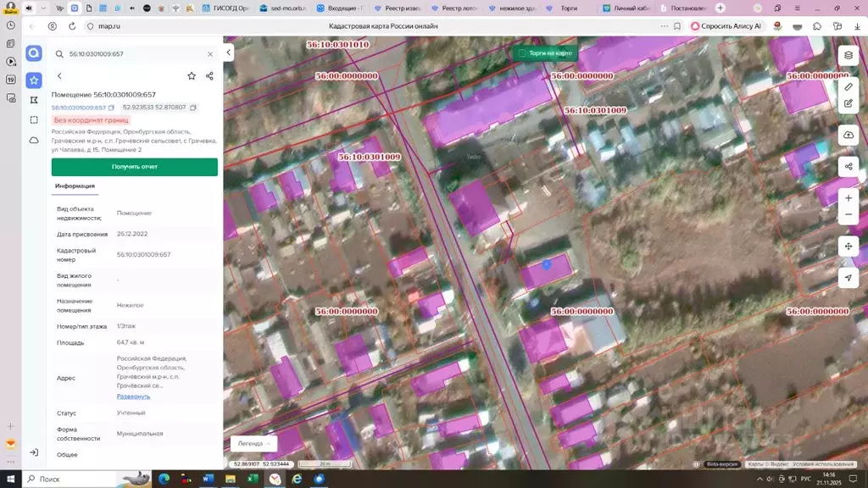Zoom in the map with plus button
Image resolution: width=868 pixels, height=488 pixels.
848,197
